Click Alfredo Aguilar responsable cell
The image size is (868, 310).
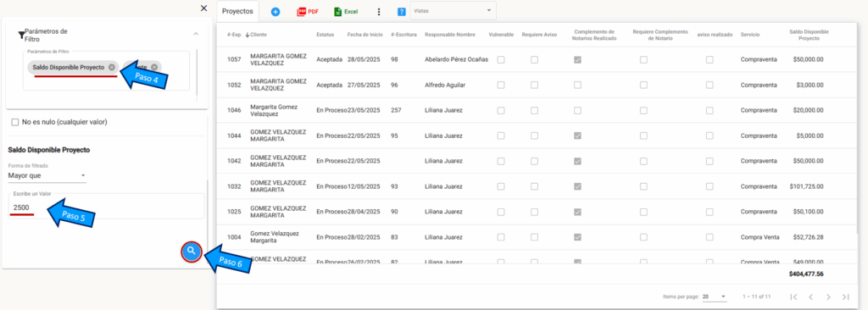click(x=445, y=85)
